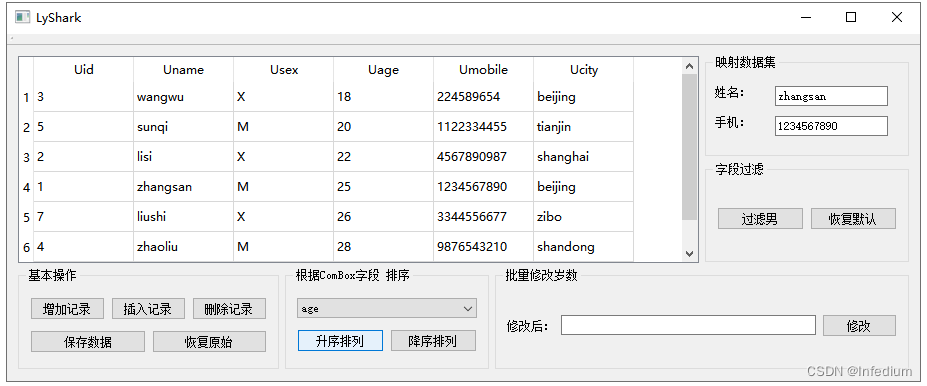Image resolution: width=927 pixels, height=386 pixels.
Task: Click the 增加记录 add record button
Action: (x=67, y=309)
